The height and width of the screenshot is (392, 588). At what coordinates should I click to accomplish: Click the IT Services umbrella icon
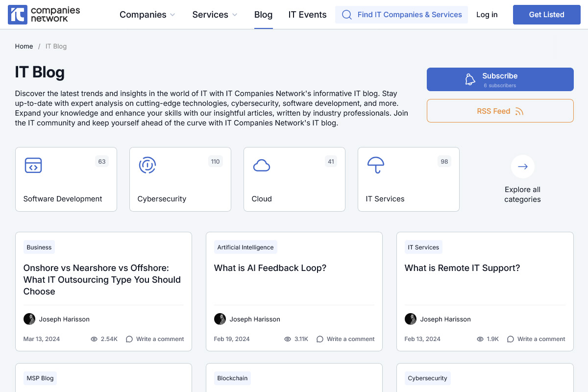coord(376,165)
